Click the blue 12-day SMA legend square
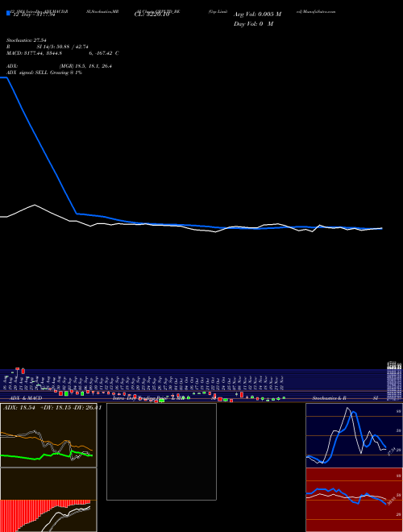The width and height of the screenshot is (403, 532). (x=8, y=13)
